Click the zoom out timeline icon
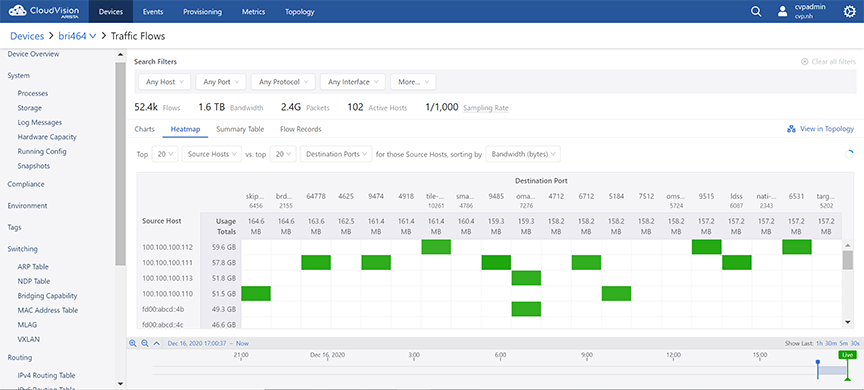The image size is (864, 390). click(x=145, y=343)
